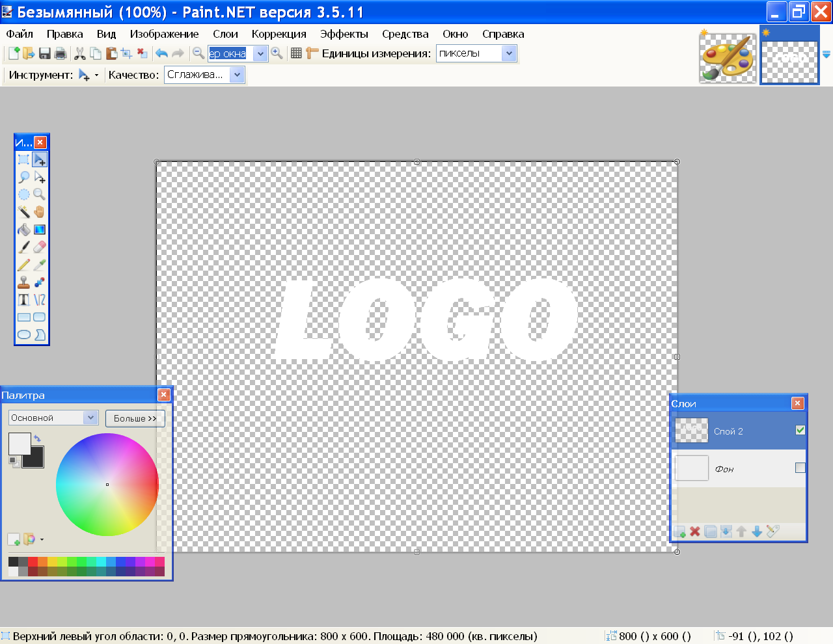Select the Text tool
833x644 pixels.
click(x=24, y=300)
